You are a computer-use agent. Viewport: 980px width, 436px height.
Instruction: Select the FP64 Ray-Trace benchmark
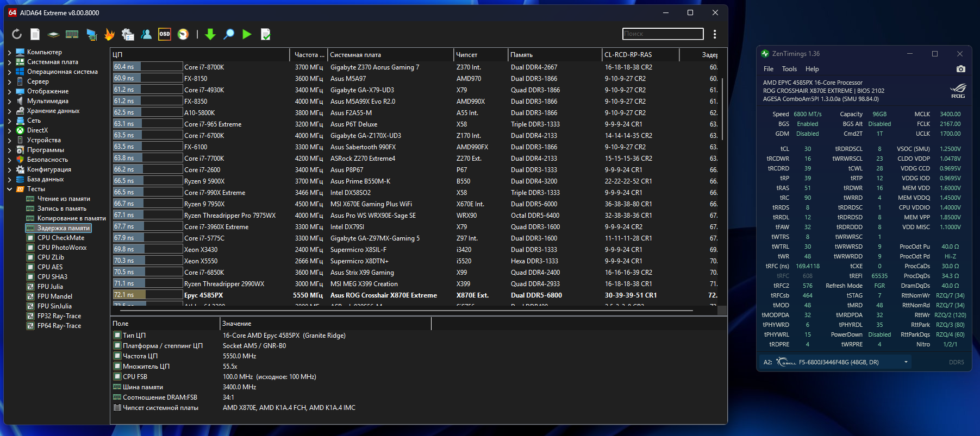point(59,326)
